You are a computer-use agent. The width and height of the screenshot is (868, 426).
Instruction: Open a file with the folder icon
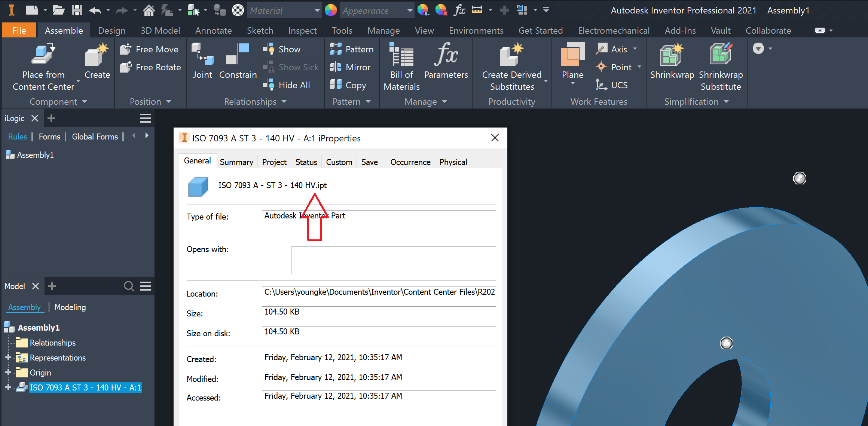coord(59,10)
